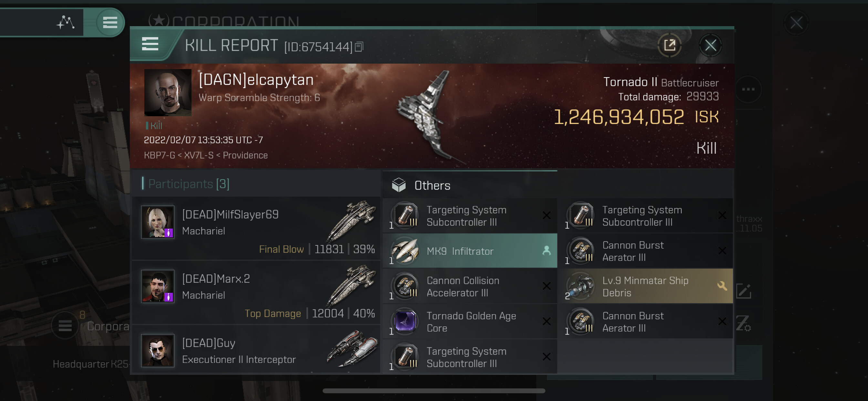Viewport: 868px width, 401px height.
Task: Select the MK9 Infiltrator item row
Action: tap(470, 251)
